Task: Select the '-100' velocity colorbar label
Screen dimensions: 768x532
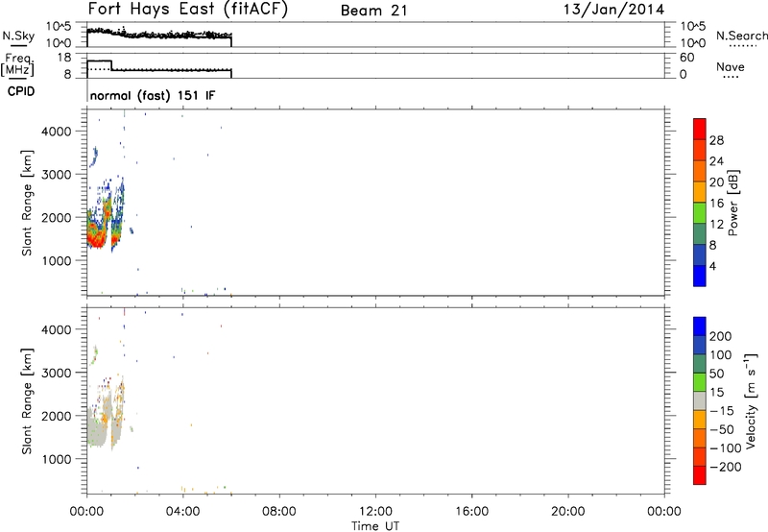Action: click(725, 448)
